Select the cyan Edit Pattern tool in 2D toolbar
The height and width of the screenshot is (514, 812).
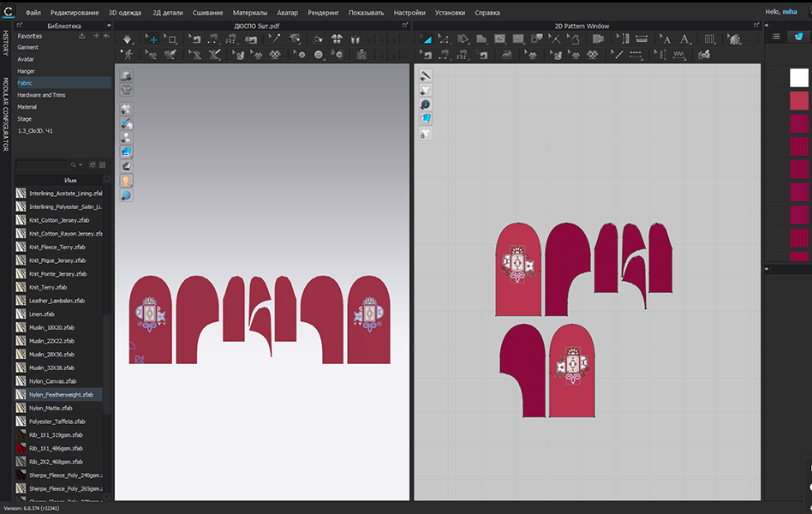tap(426, 39)
